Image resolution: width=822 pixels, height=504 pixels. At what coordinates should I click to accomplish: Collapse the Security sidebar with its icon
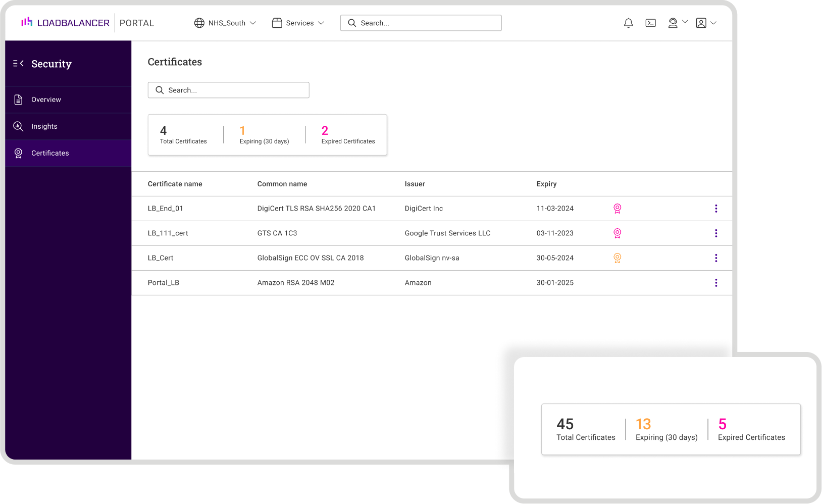(x=18, y=63)
